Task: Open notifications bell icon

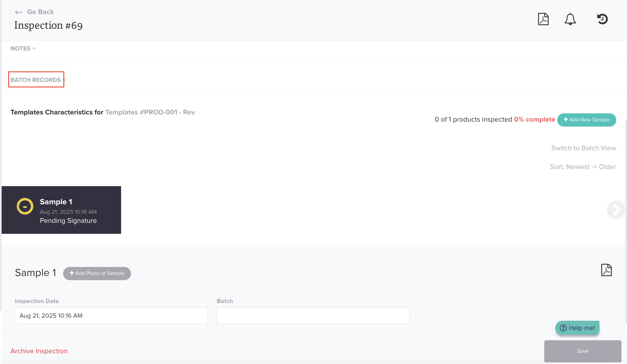Action: click(570, 19)
